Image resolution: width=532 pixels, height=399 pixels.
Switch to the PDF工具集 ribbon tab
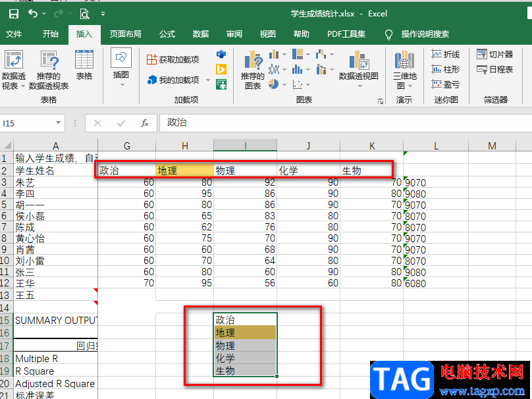point(346,34)
